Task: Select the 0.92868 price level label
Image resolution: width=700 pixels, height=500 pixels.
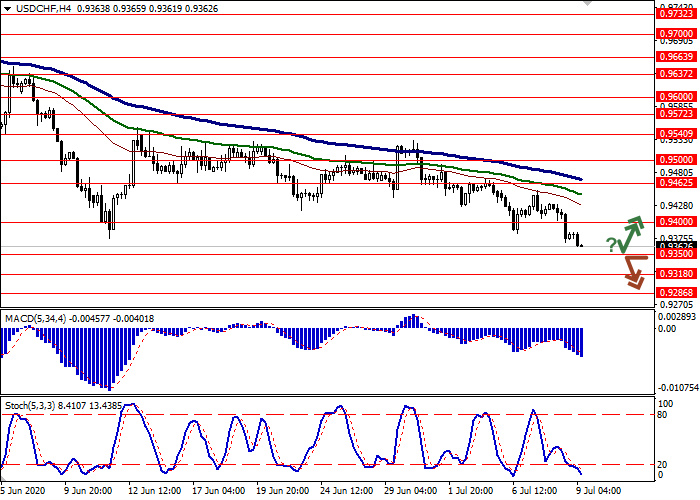Action: (676, 292)
